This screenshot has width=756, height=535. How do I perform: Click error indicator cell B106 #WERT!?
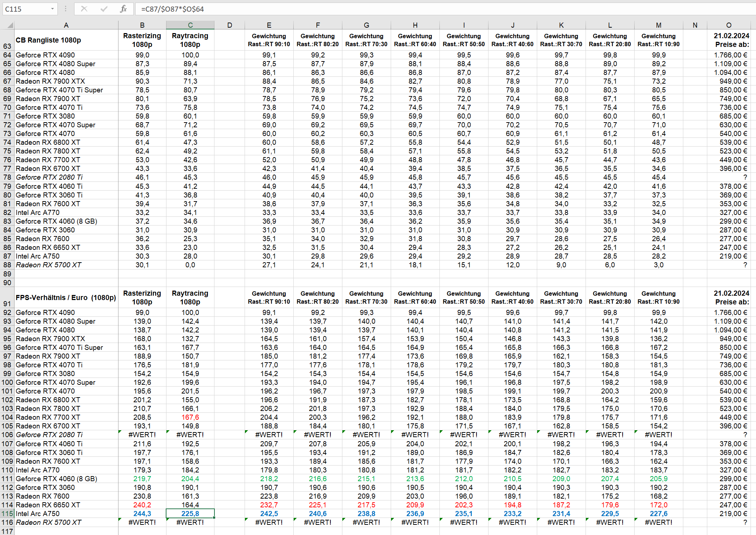(142, 435)
